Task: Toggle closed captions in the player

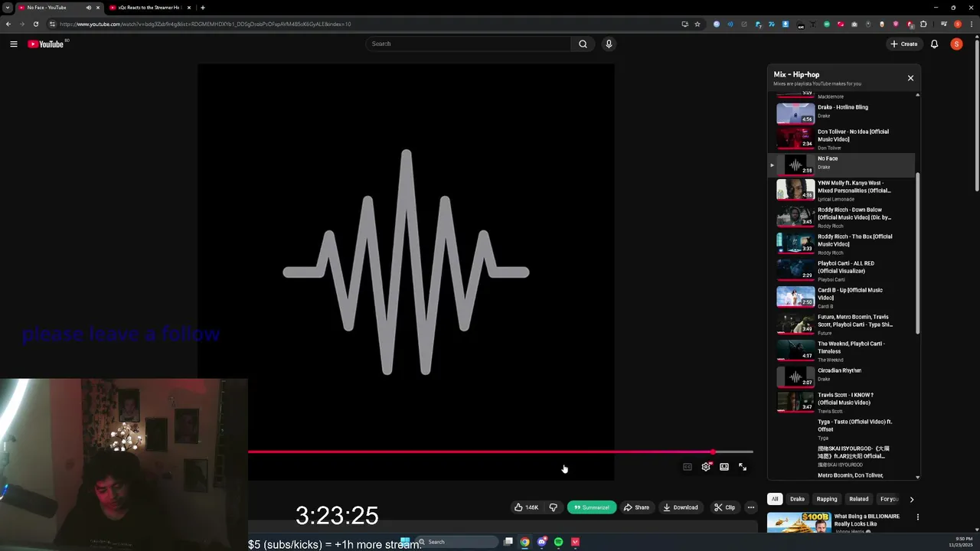Action: coord(688,467)
